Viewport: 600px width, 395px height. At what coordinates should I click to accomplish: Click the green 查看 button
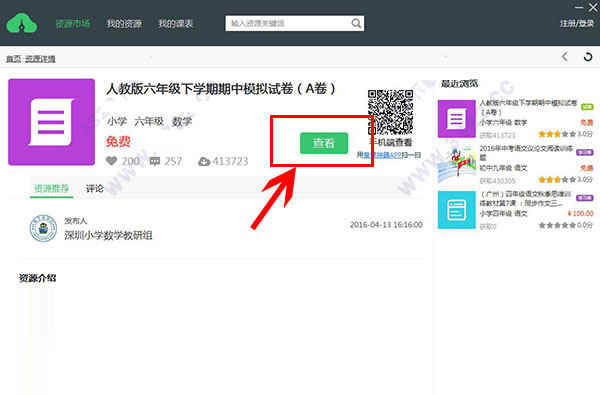click(324, 143)
